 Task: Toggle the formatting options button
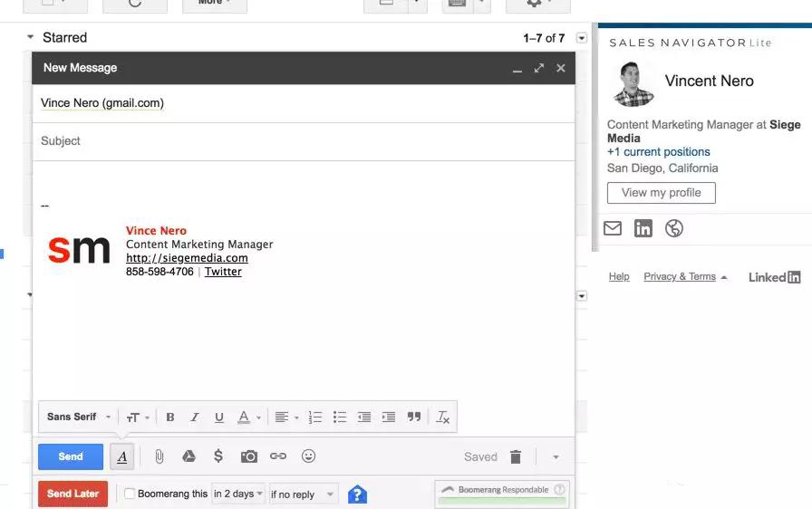[122, 457]
